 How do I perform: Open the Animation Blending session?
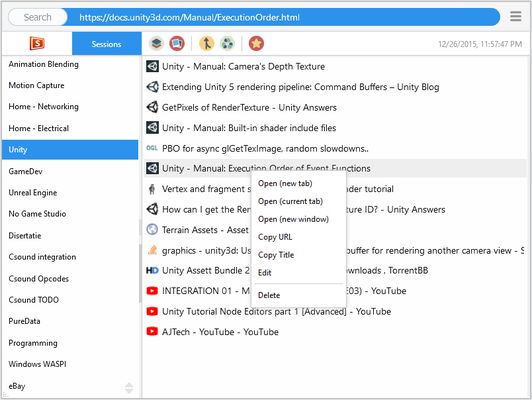coord(70,64)
